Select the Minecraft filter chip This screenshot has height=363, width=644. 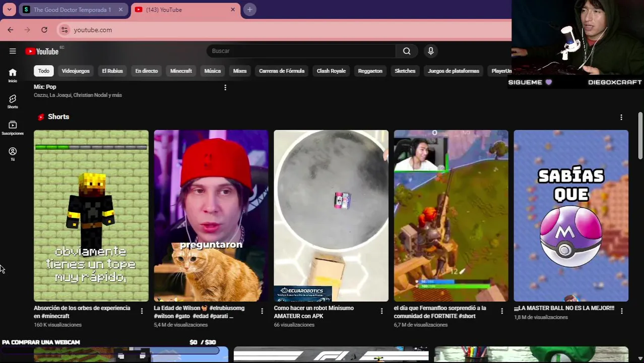pos(181,71)
